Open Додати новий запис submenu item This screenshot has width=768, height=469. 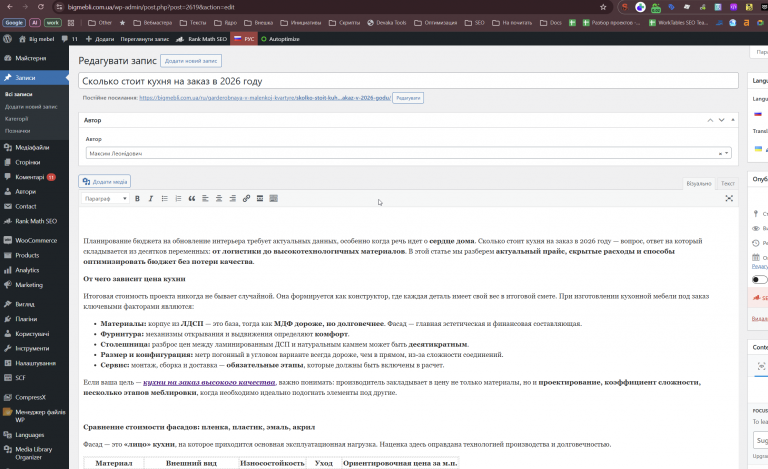coord(31,106)
